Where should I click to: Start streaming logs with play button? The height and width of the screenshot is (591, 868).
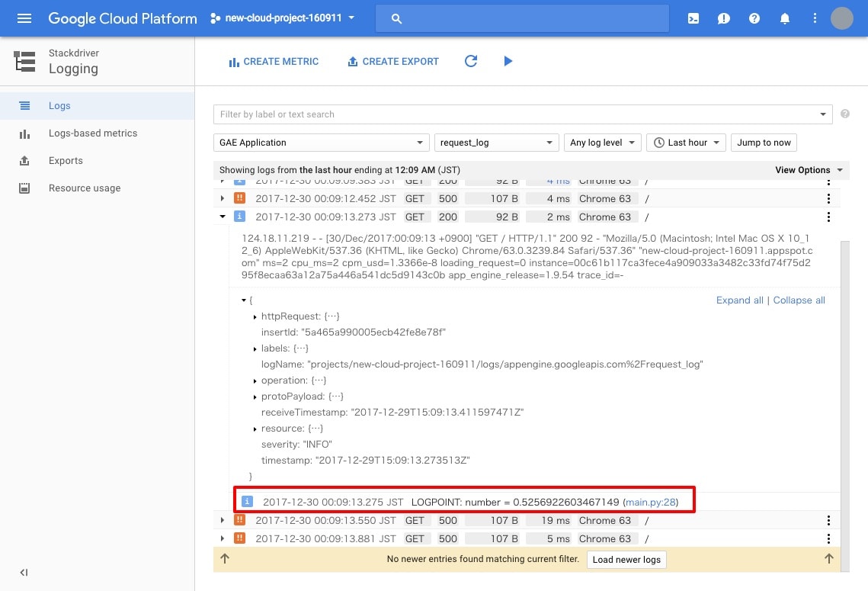[508, 61]
